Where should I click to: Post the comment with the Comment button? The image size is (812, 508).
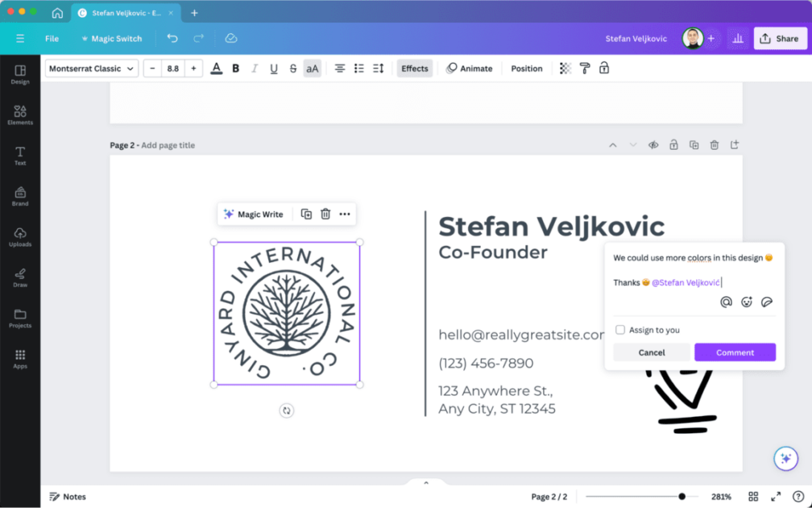click(734, 352)
